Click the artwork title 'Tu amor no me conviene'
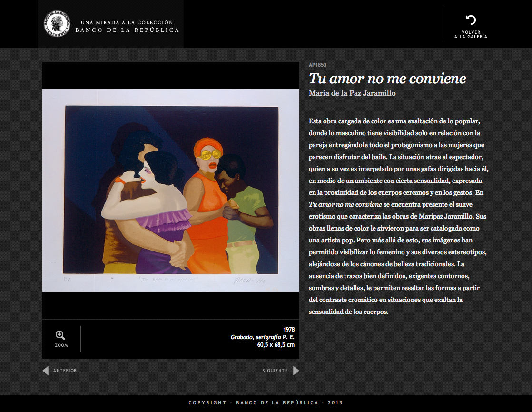 pyautogui.click(x=387, y=79)
